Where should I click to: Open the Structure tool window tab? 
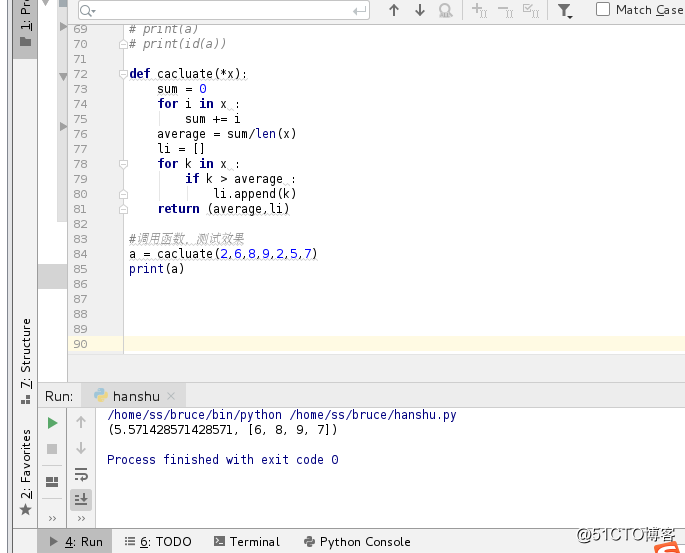[x=26, y=361]
